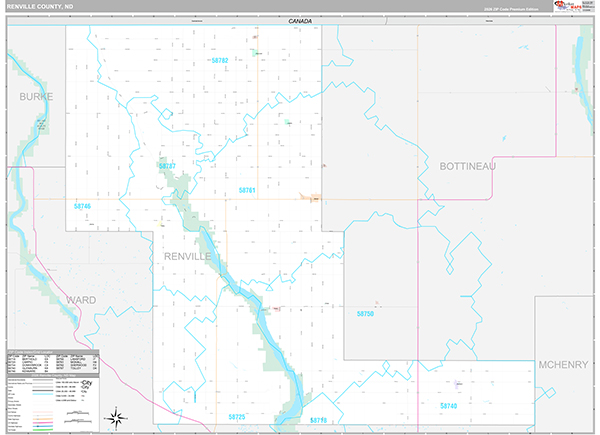Screen dimensions: 600x435
Task: Click ZIP code label 58782
Action: 220,61
